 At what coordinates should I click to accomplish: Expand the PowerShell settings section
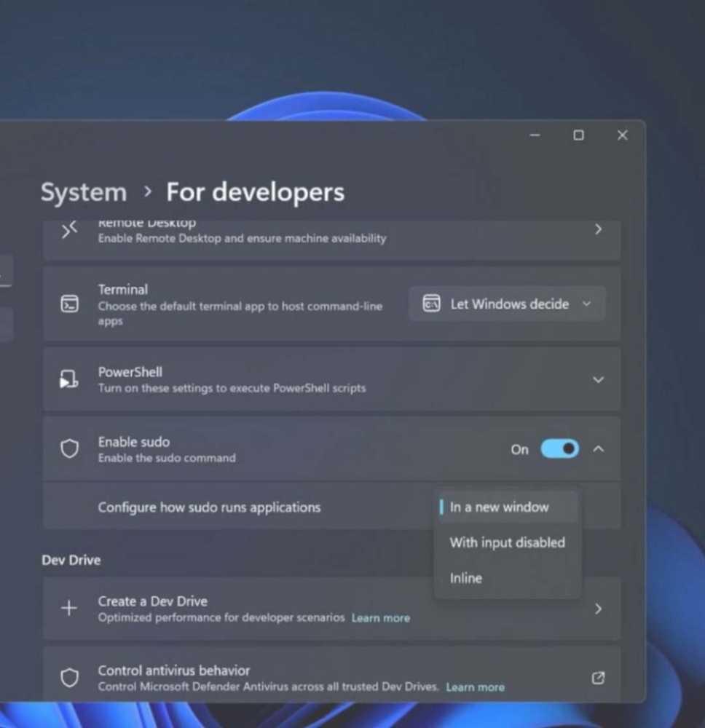coord(598,379)
